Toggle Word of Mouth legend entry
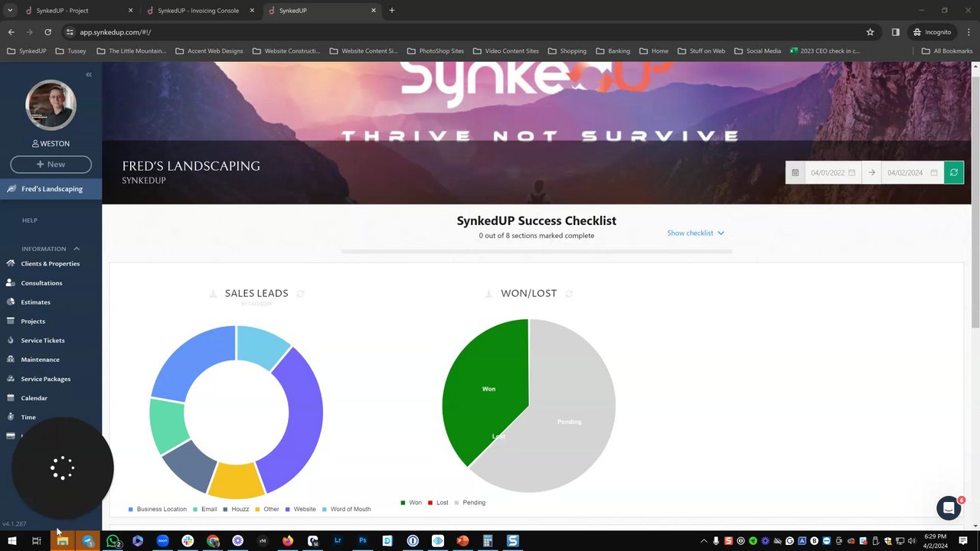The height and width of the screenshot is (551, 980). pos(346,509)
